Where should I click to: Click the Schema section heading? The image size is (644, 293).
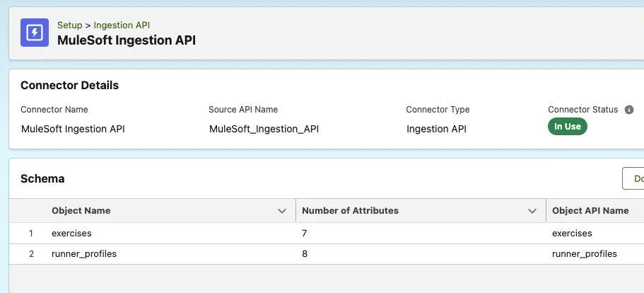(42, 179)
